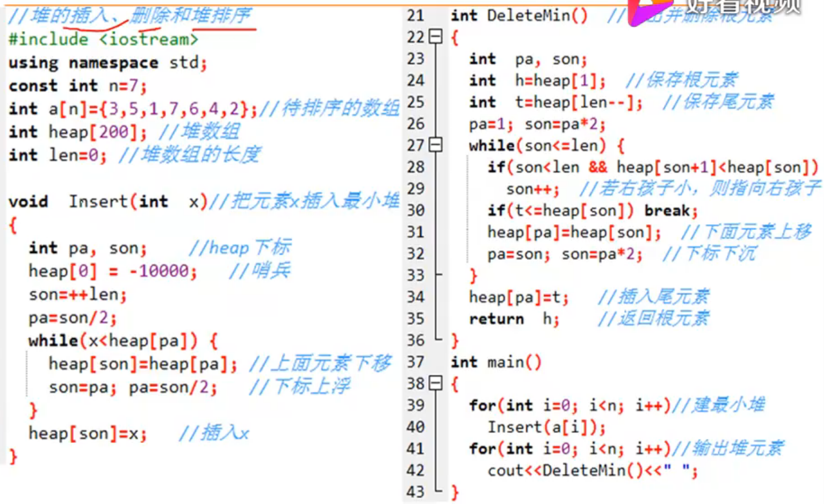Click the //保存根元素 comment
This screenshot has width=824, height=504.
pyautogui.click(x=681, y=80)
